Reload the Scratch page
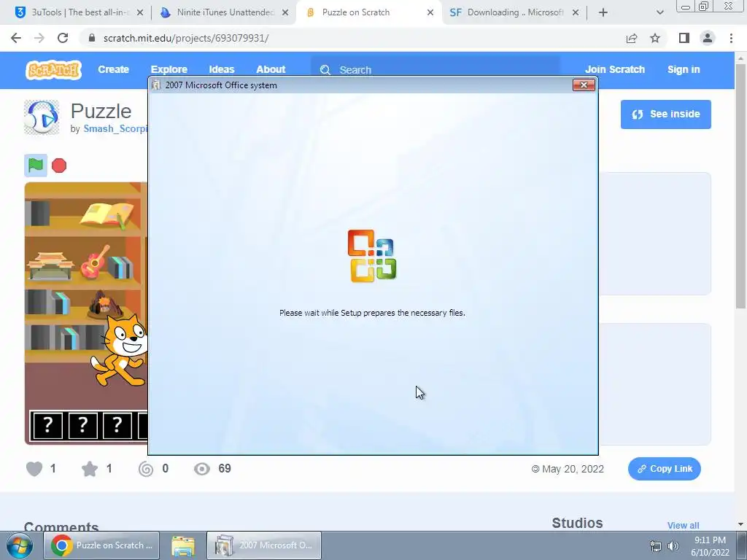 point(63,38)
